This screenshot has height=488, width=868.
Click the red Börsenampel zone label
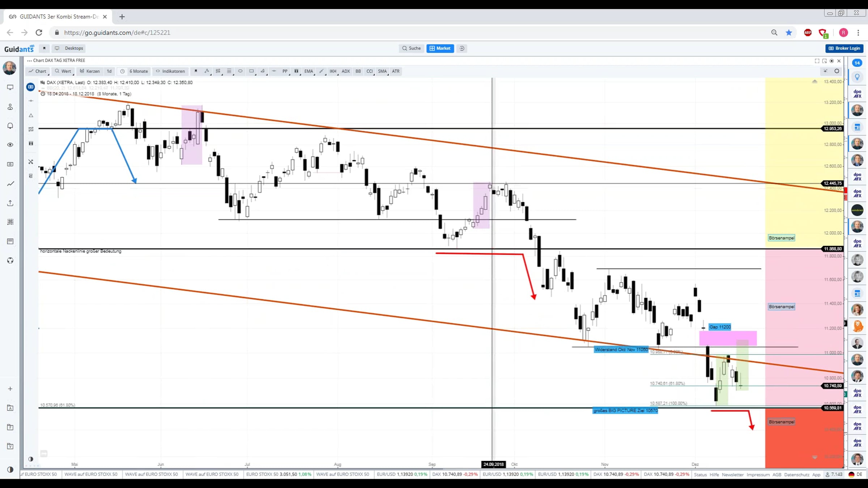pyautogui.click(x=782, y=422)
